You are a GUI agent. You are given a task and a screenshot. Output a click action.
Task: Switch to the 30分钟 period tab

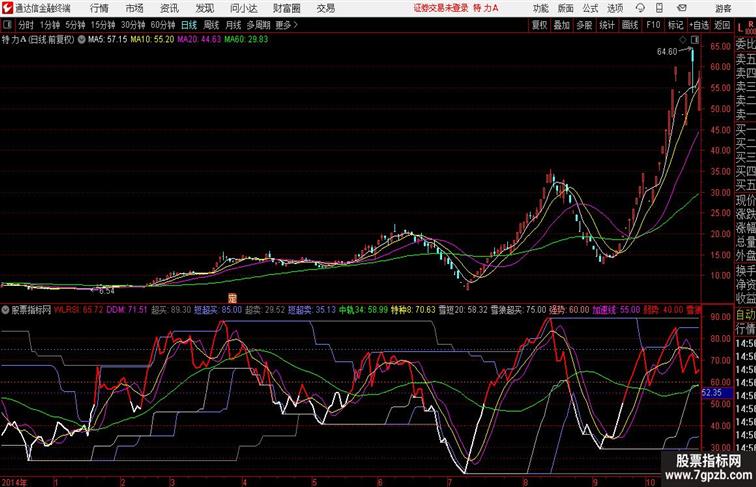click(133, 25)
